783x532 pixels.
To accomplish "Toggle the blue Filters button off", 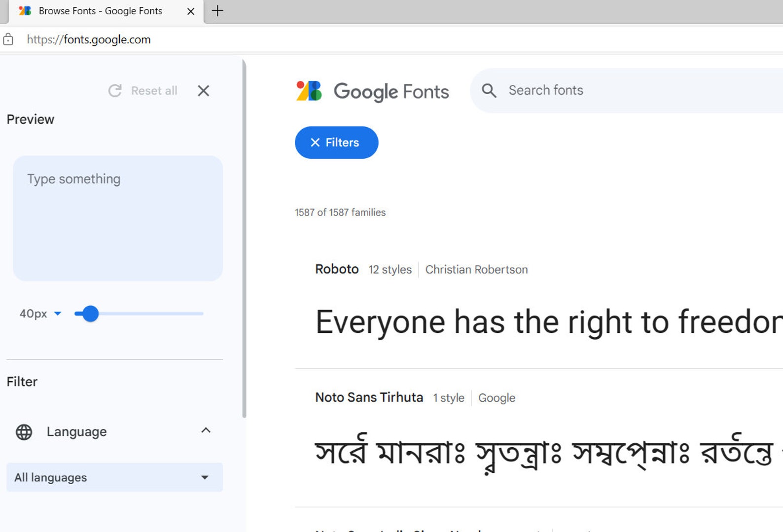I will pyautogui.click(x=336, y=142).
